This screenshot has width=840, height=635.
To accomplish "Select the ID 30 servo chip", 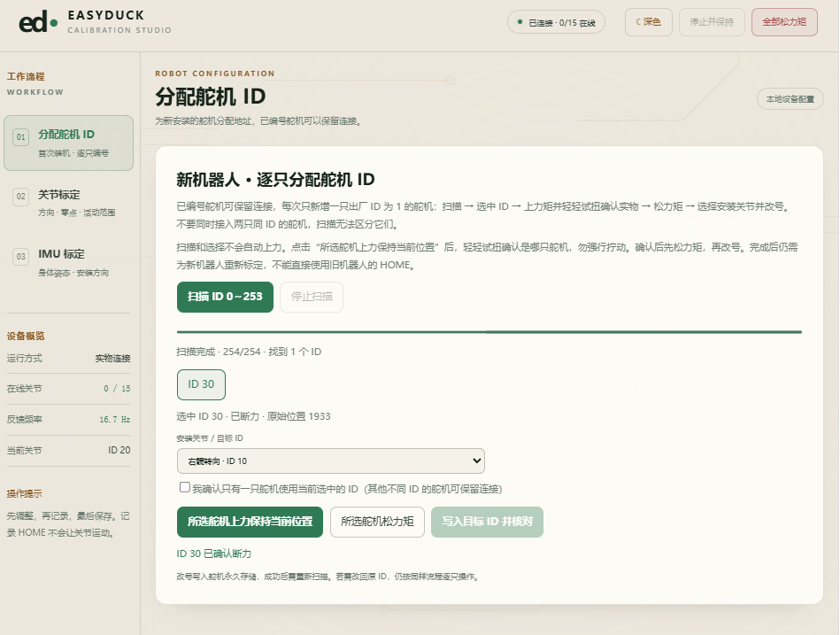I will [x=201, y=384].
